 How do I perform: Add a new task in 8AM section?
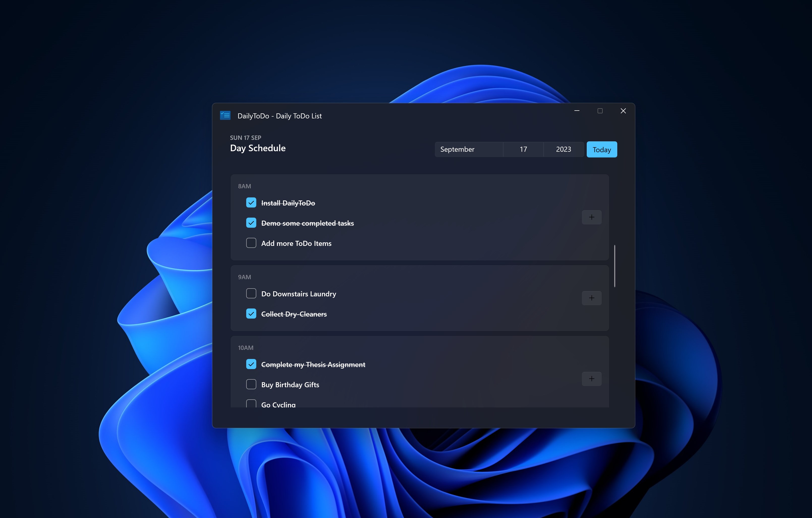click(x=592, y=217)
